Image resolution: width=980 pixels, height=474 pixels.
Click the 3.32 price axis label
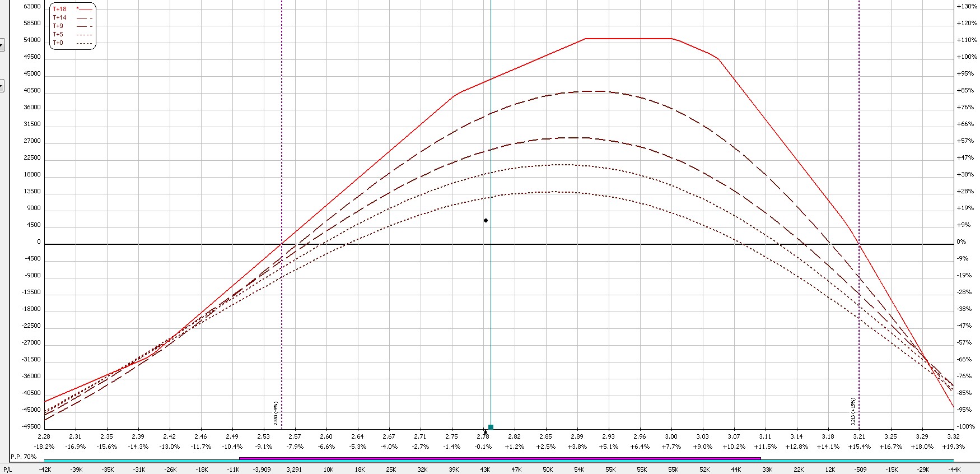pos(954,436)
